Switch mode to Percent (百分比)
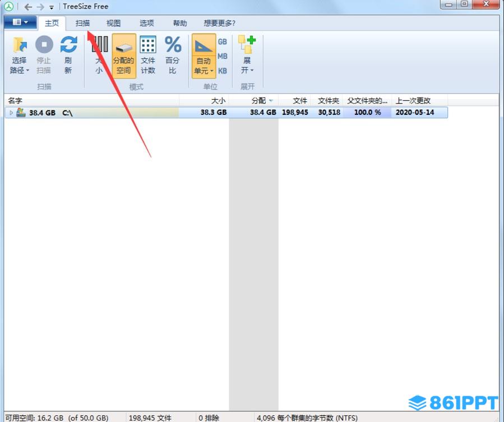Viewport: 504px width, 422px height. 173,55
